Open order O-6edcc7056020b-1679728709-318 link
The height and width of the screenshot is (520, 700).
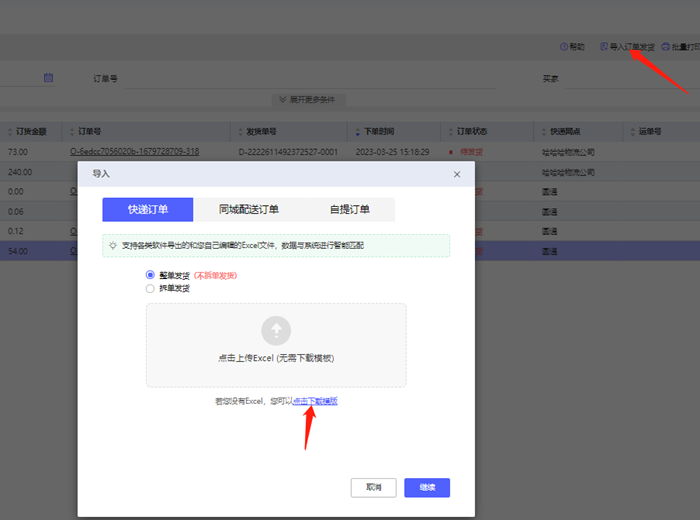coord(134,152)
